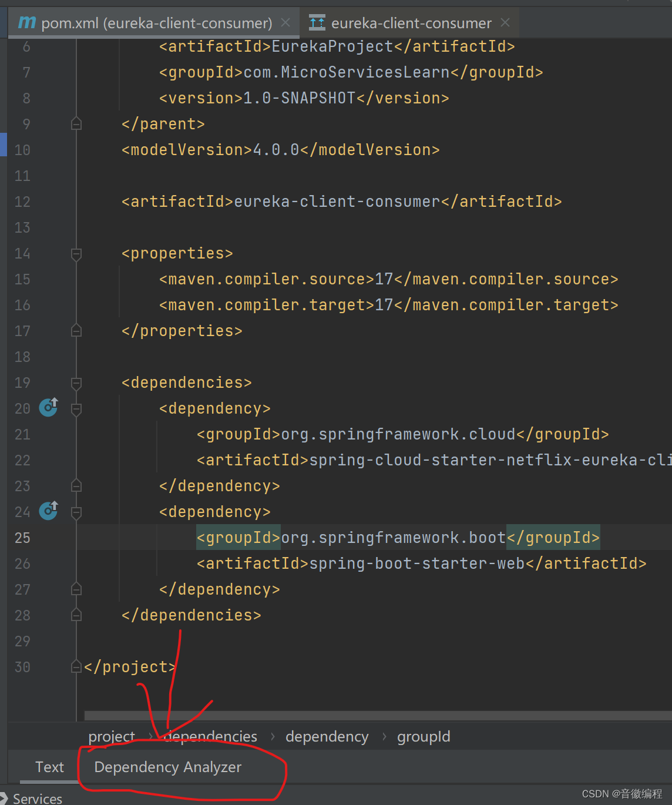Click the dependency gutter icon beside line 20
Image resolution: width=672 pixels, height=805 pixels.
click(x=48, y=407)
